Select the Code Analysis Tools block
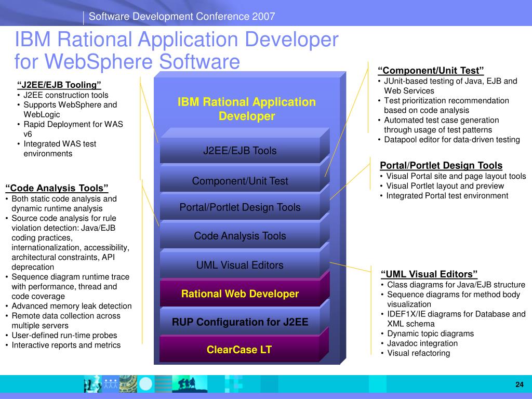Viewport: 532px width, 399px height. click(x=240, y=235)
